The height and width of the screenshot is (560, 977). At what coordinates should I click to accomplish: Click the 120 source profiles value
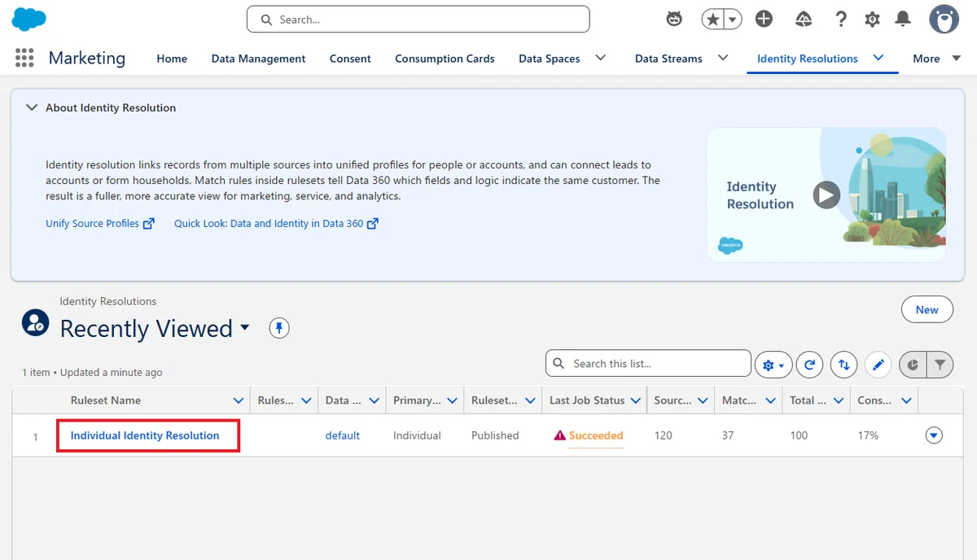pos(664,435)
